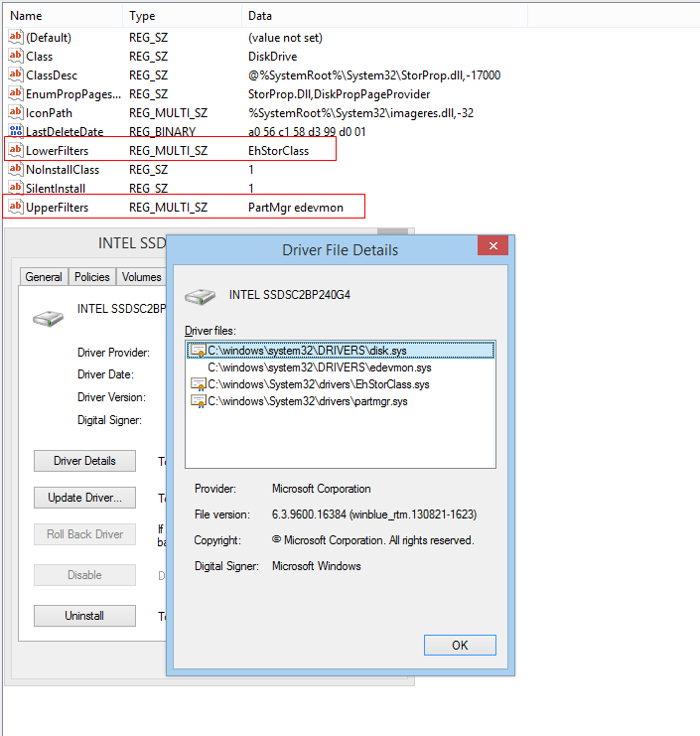Switch to the Volumes tab
Screen dimensions: 700x736
tap(141, 277)
